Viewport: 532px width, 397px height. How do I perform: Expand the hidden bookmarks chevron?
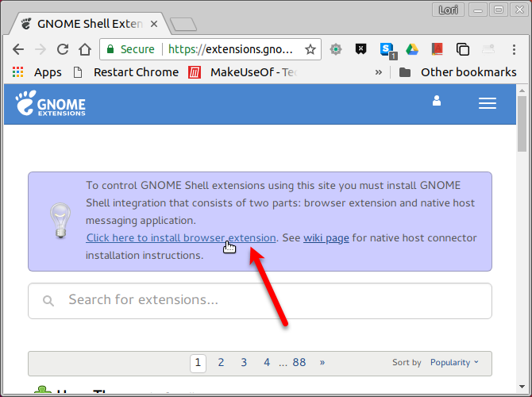tap(378, 72)
